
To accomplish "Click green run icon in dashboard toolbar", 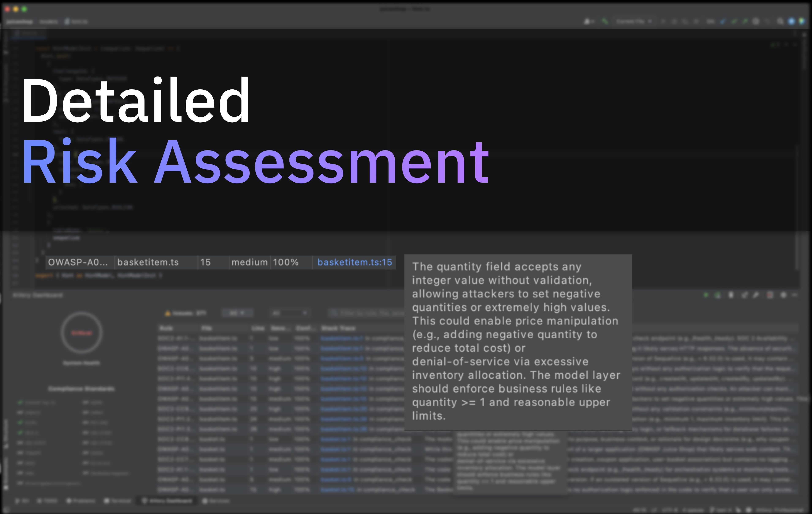I will [706, 295].
